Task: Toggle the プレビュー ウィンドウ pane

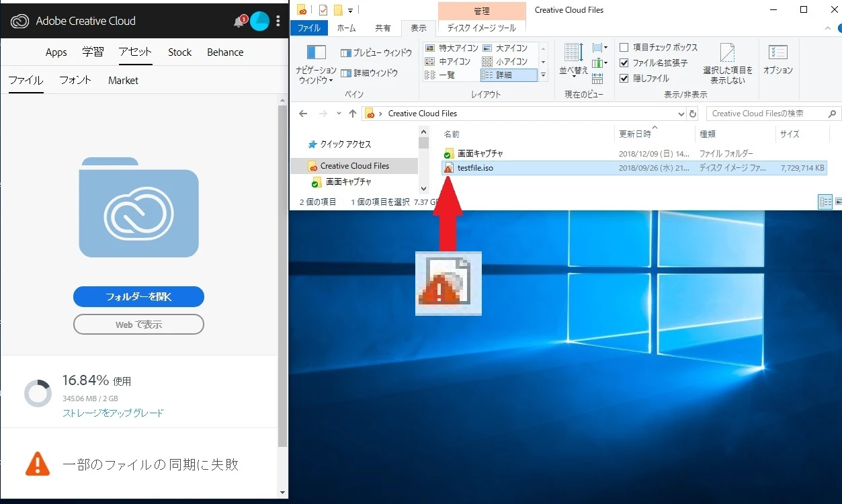Action: point(376,53)
